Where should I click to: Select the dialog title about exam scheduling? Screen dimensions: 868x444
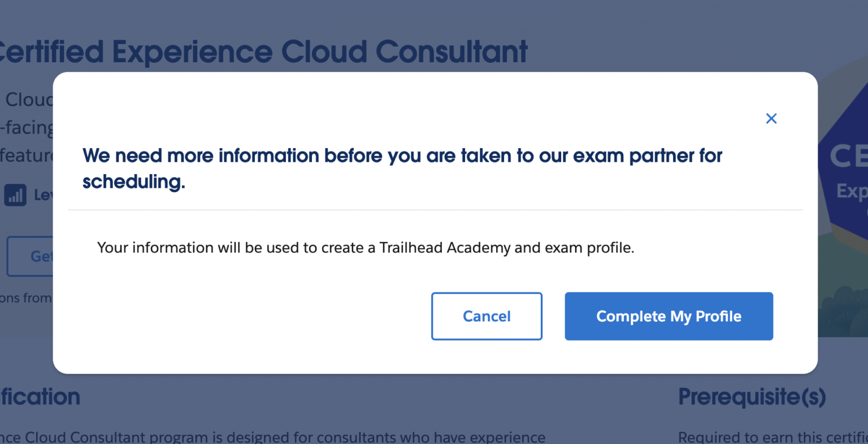(x=402, y=168)
